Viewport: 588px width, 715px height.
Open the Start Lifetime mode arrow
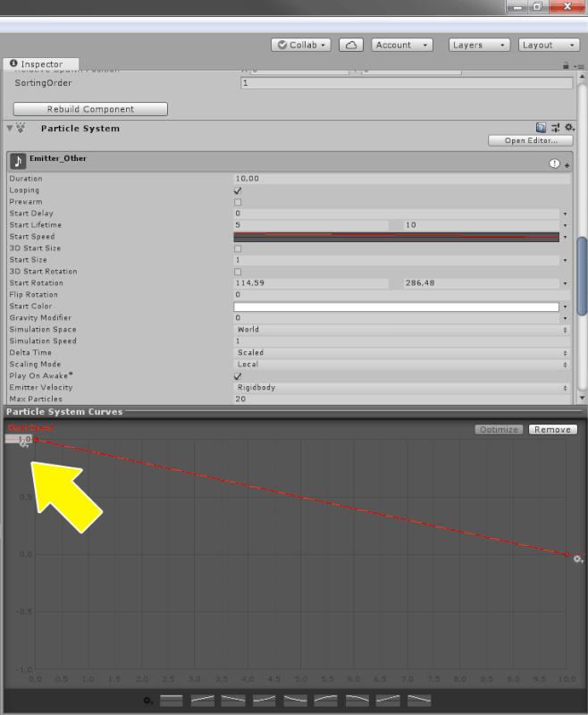tap(565, 225)
